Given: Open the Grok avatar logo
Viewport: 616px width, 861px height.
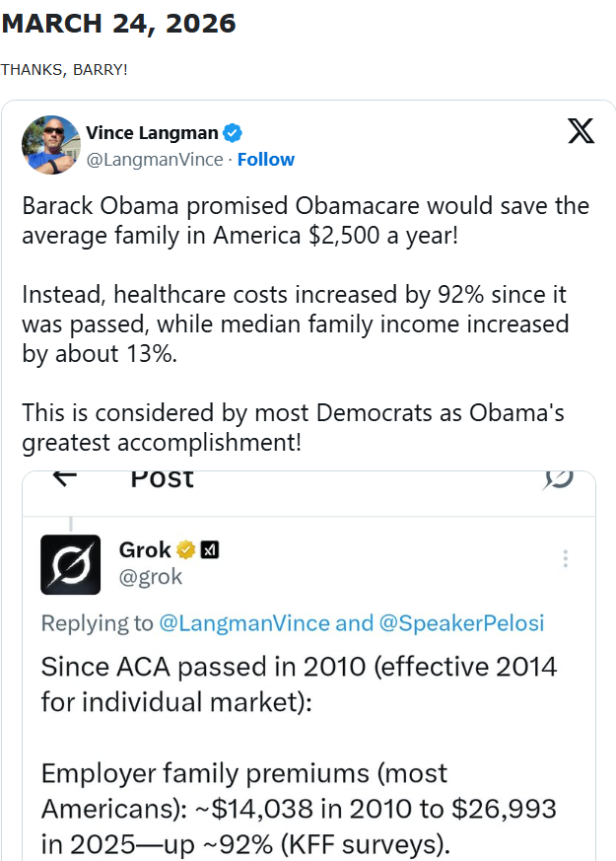Looking at the screenshot, I should coord(70,564).
